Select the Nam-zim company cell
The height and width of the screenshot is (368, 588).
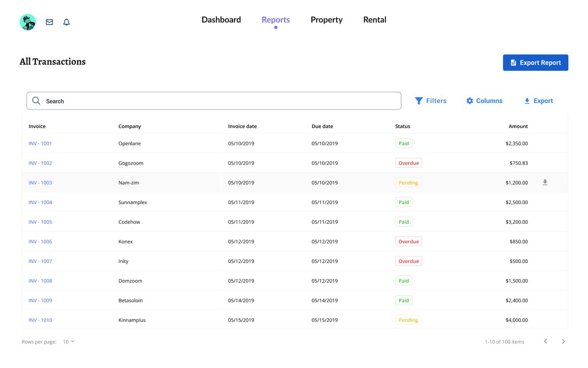tap(129, 183)
